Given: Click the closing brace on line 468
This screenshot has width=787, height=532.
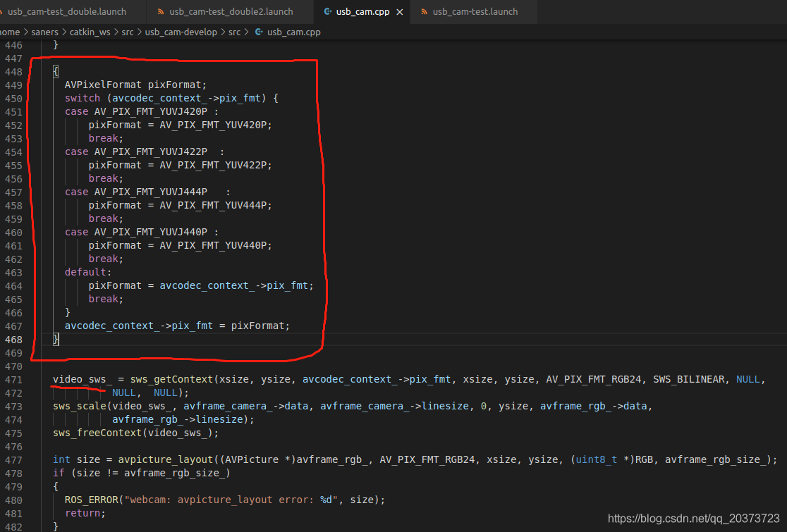Looking at the screenshot, I should coord(56,340).
